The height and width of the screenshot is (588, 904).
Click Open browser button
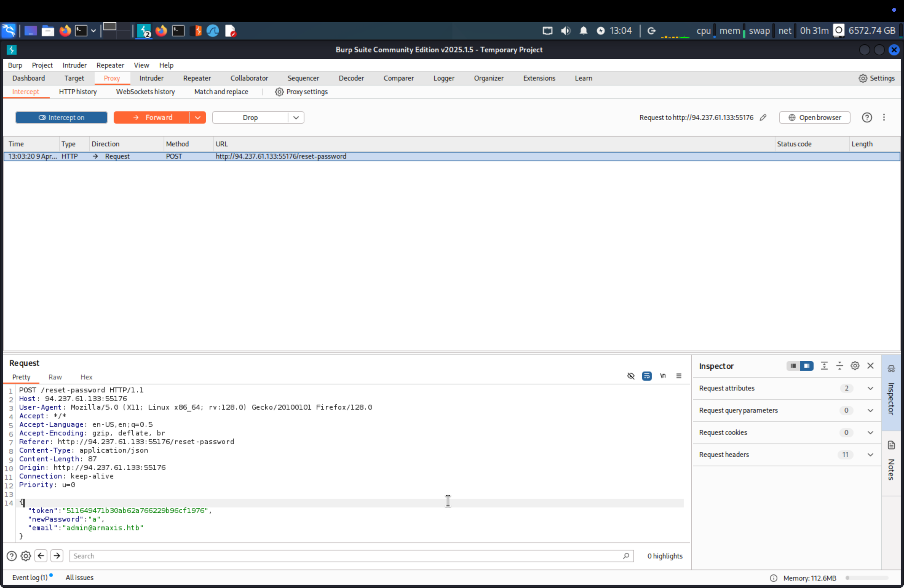814,117
